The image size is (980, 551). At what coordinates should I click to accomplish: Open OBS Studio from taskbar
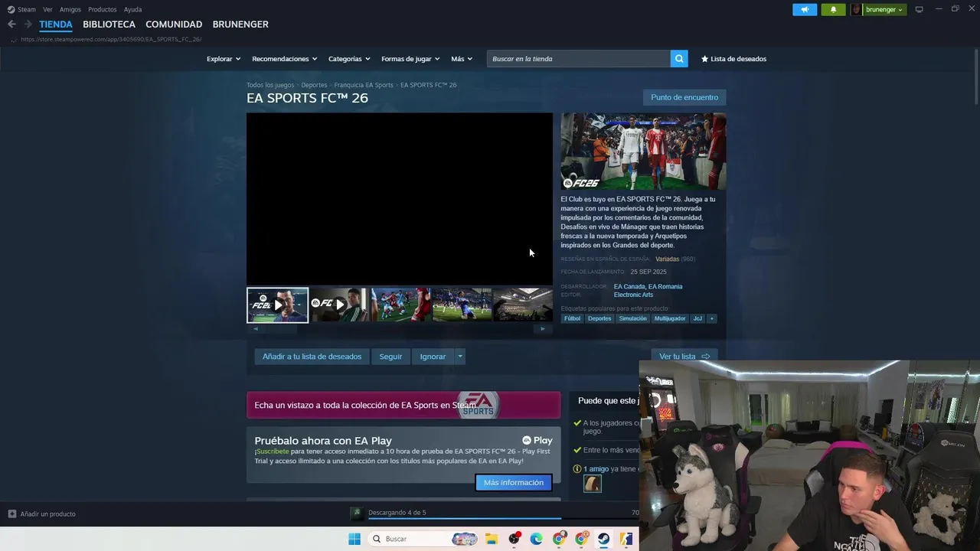pos(514,539)
